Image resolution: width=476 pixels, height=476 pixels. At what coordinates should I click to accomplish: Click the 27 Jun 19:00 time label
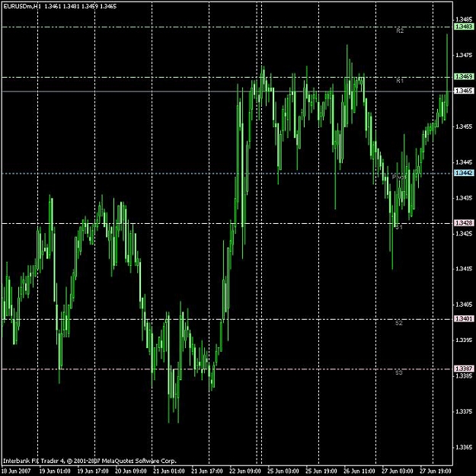pyautogui.click(x=436, y=471)
